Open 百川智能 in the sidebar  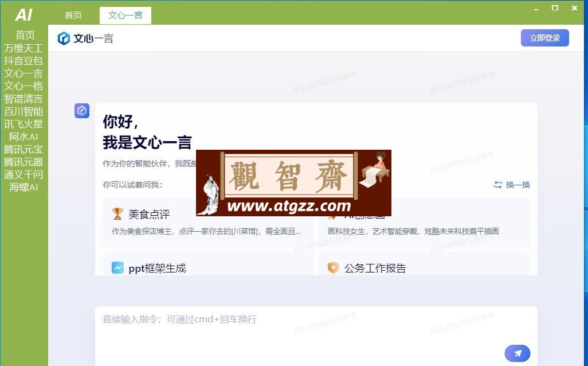point(23,111)
